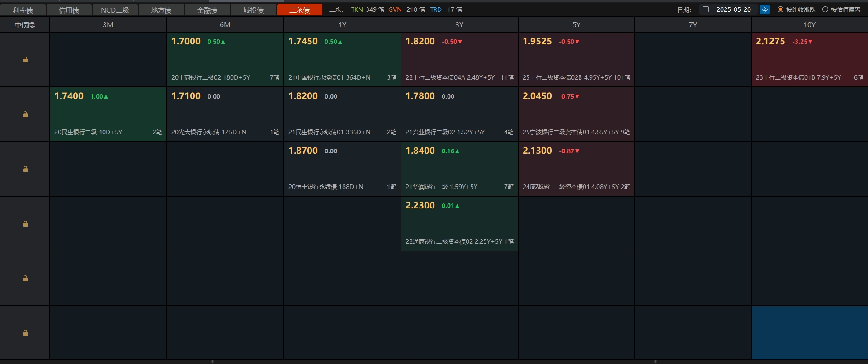Click the lock icon in the blue-cell row
Image resolution: width=868 pixels, height=364 pixels.
pos(25,333)
